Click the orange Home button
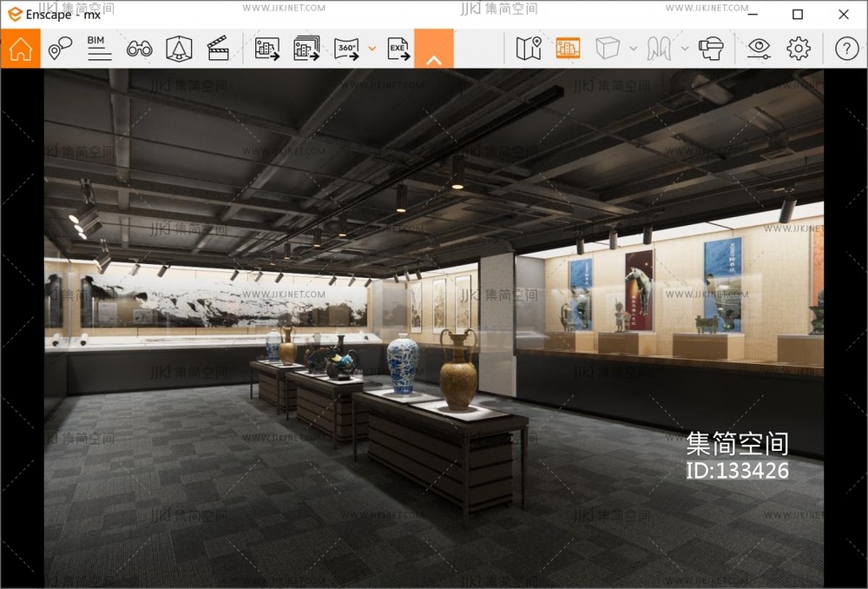 click(20, 49)
